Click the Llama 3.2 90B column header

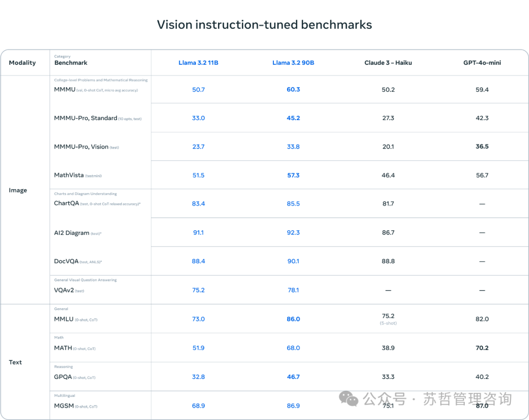click(293, 63)
